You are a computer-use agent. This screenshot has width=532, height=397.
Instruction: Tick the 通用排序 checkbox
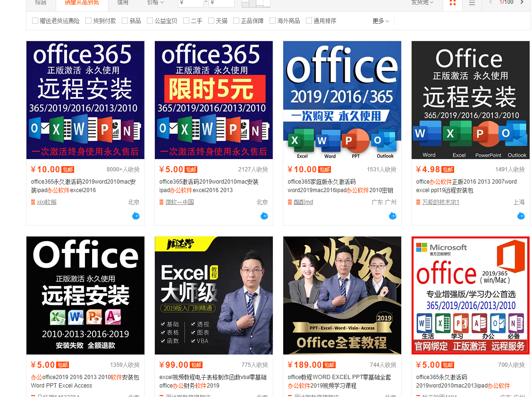(x=309, y=21)
